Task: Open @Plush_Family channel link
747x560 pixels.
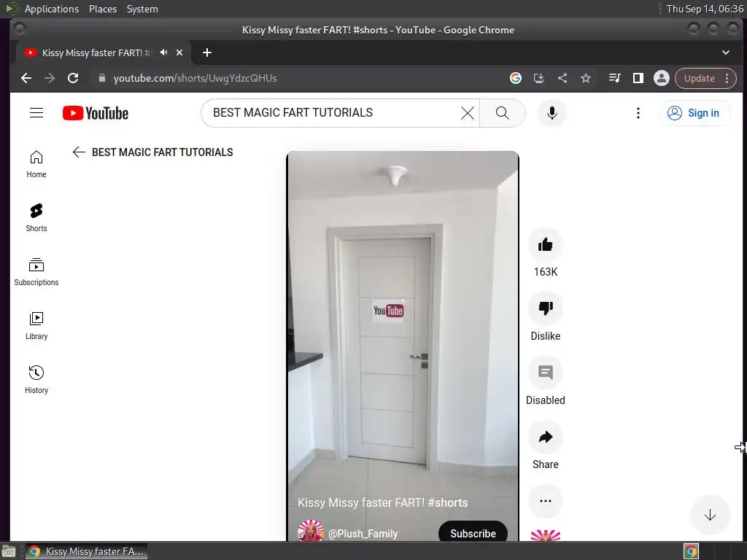Action: click(x=363, y=534)
